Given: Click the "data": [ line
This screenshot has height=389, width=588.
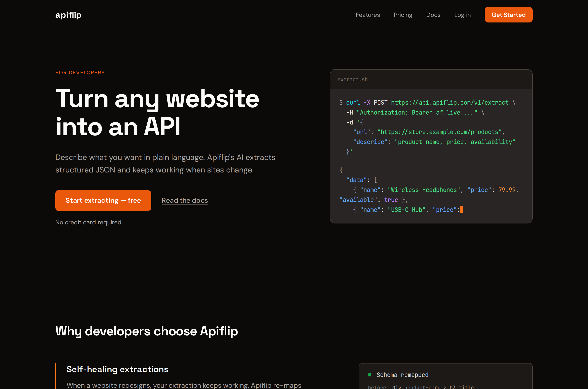Looking at the screenshot, I should click(x=361, y=180).
